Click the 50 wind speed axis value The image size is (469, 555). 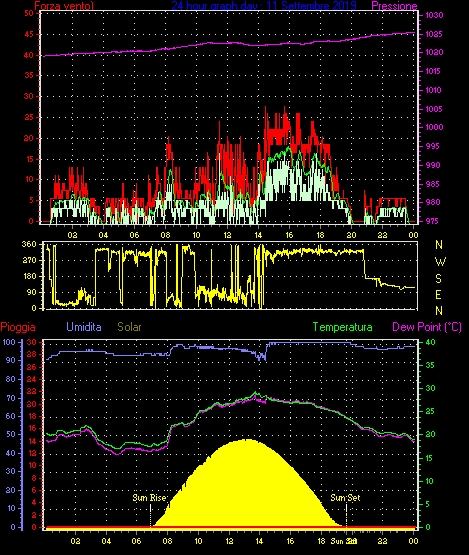click(x=29, y=13)
